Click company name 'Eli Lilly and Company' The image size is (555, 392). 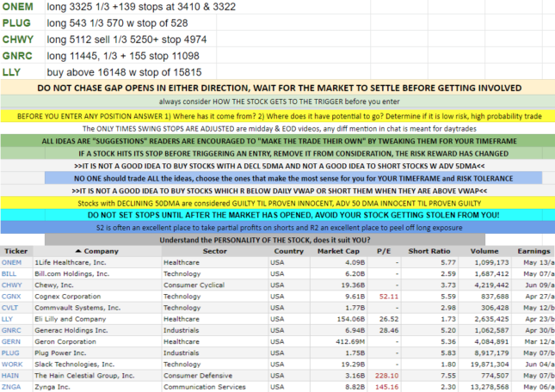click(70, 319)
